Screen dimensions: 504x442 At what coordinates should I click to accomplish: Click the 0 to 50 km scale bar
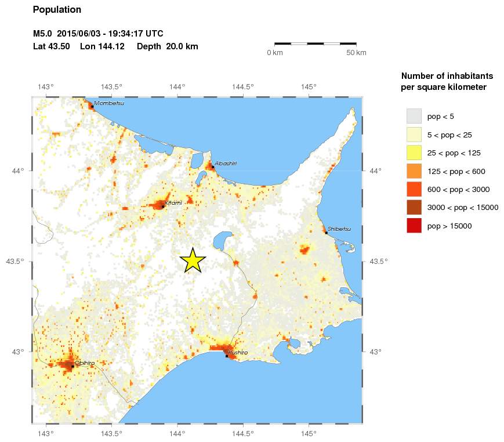[315, 44]
